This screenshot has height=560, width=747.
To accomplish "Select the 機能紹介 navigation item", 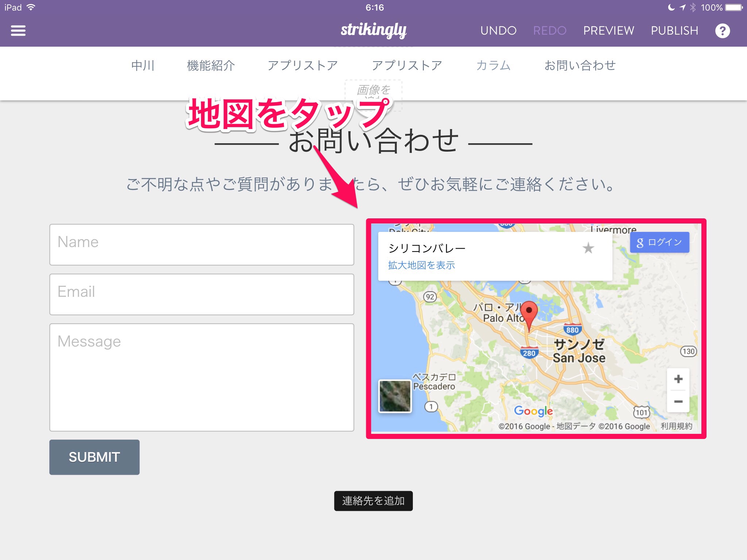I will coord(211,66).
